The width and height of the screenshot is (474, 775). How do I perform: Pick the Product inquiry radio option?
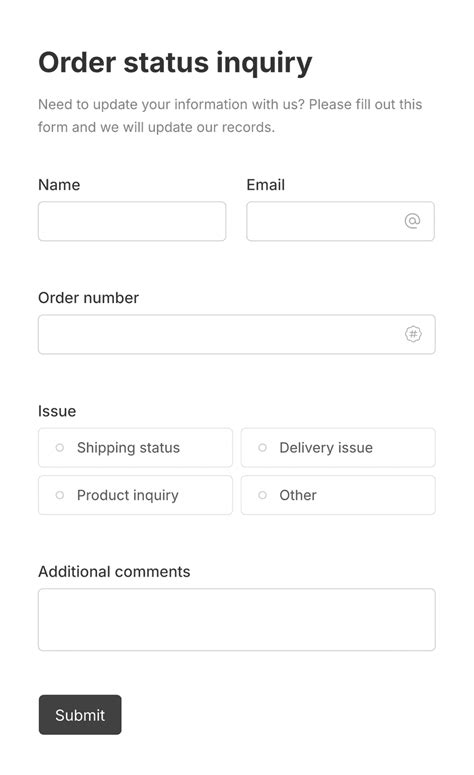[x=135, y=495]
